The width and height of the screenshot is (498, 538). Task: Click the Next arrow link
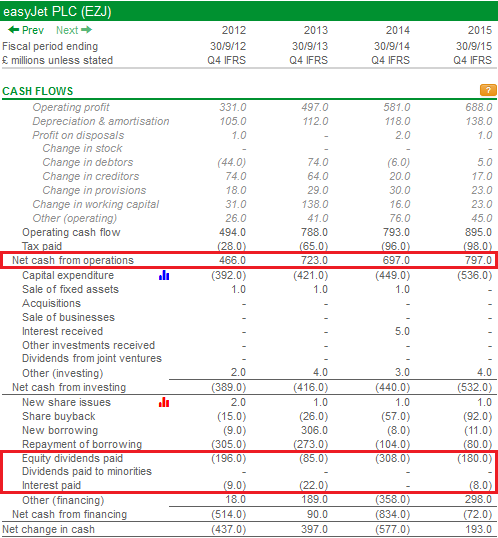pos(74,30)
